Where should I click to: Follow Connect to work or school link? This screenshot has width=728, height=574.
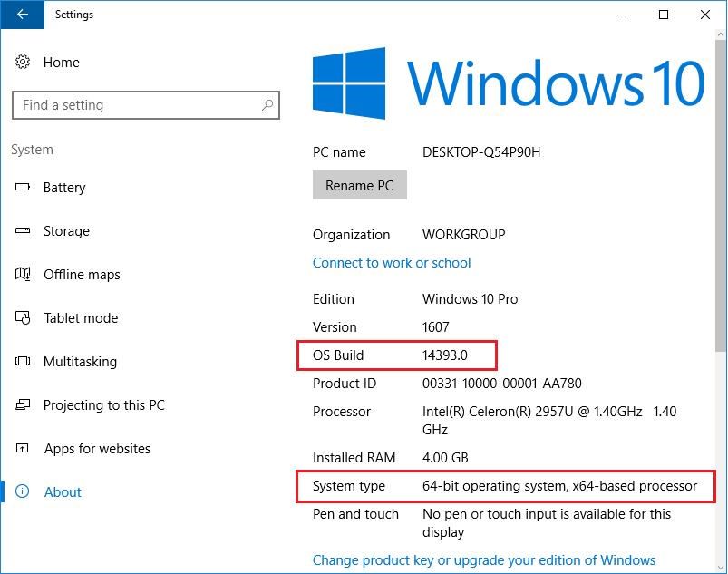392,263
